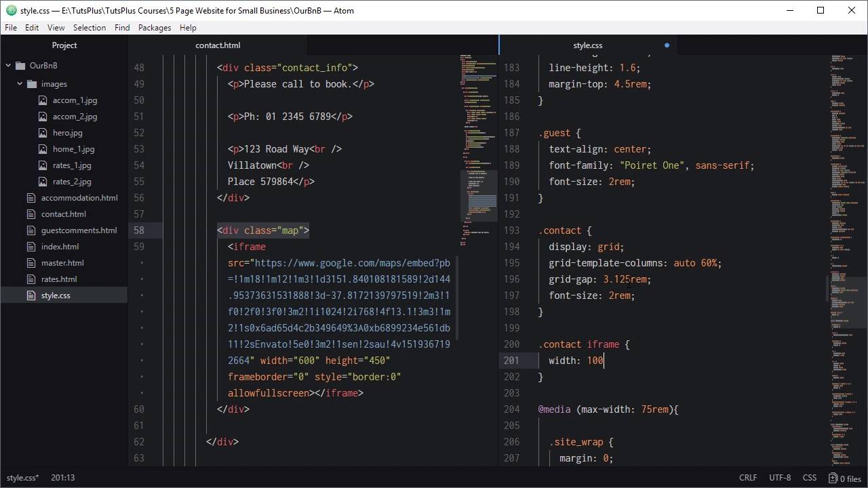The width and height of the screenshot is (868, 488).
Task: Click the Atom logo in title bar
Action: tap(12, 10)
